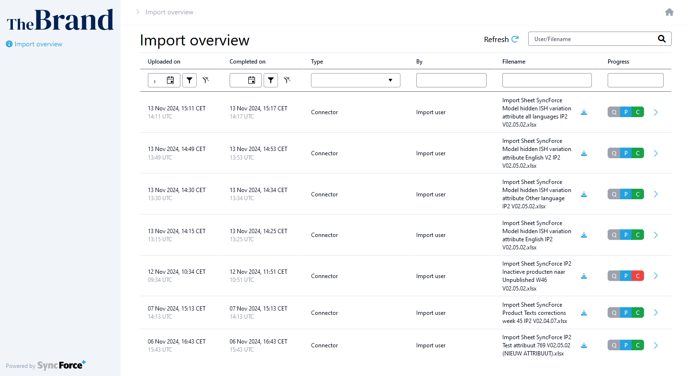Open Uploaded on calendar picker
The width and height of the screenshot is (688, 376).
pos(170,80)
